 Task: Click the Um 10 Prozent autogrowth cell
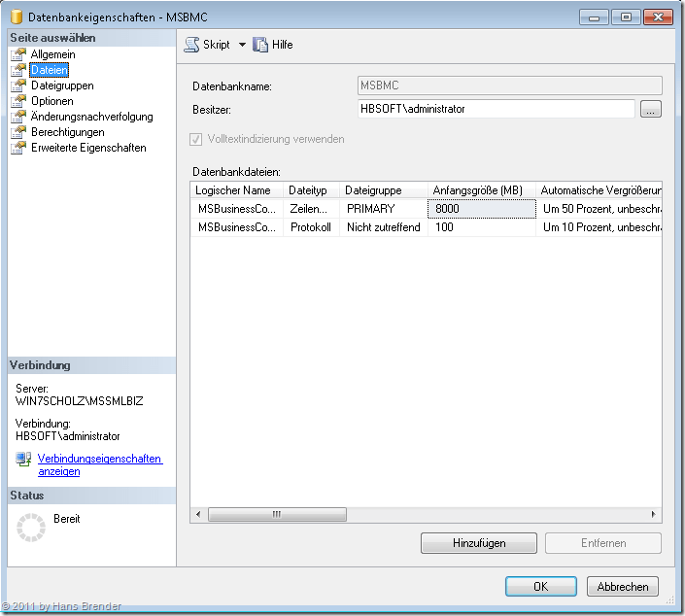599,227
